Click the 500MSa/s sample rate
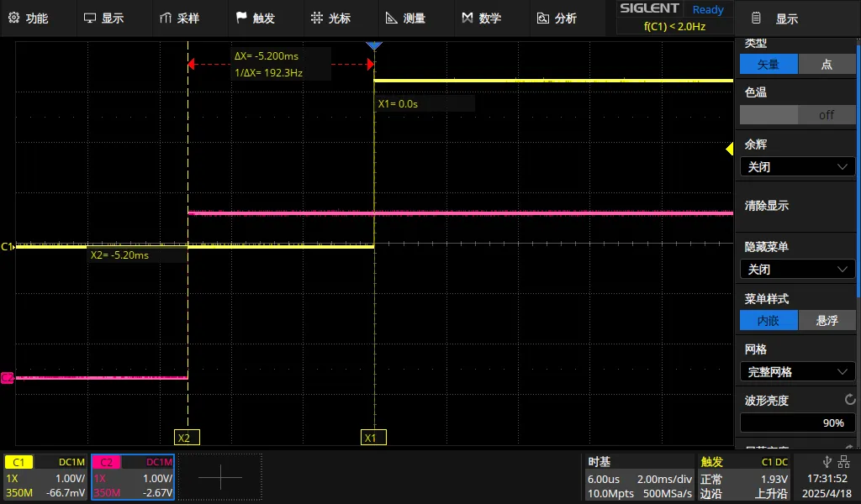Screen dimensions: 861x504 667,494
